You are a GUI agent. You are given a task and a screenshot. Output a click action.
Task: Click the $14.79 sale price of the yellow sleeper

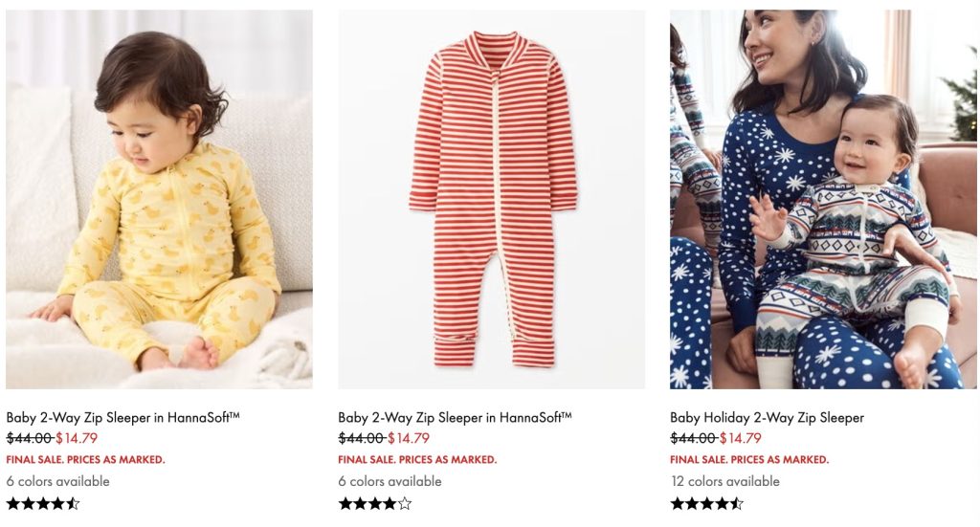[77, 438]
